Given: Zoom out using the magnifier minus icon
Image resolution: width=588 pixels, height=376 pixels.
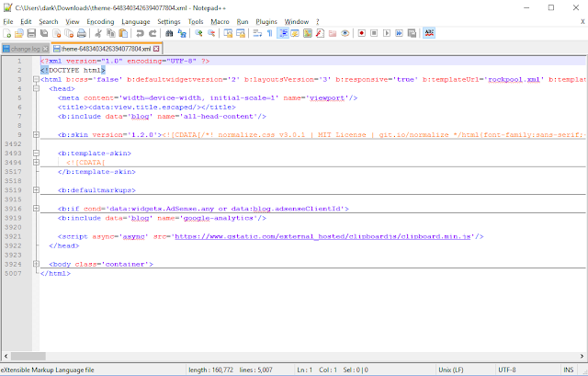Looking at the screenshot, I should point(211,33).
